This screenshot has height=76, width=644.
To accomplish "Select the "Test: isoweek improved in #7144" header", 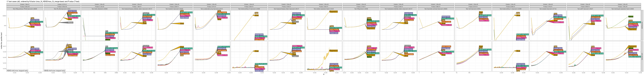I will (x=548, y=9).
